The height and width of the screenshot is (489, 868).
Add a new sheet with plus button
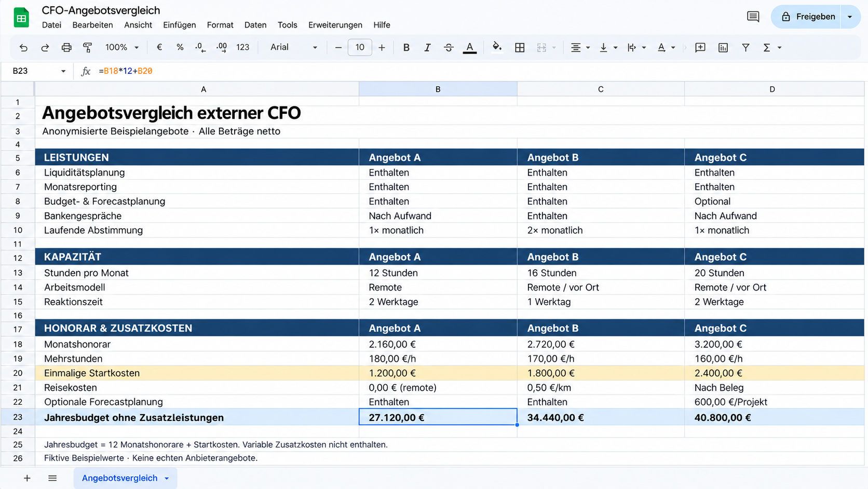coord(27,478)
